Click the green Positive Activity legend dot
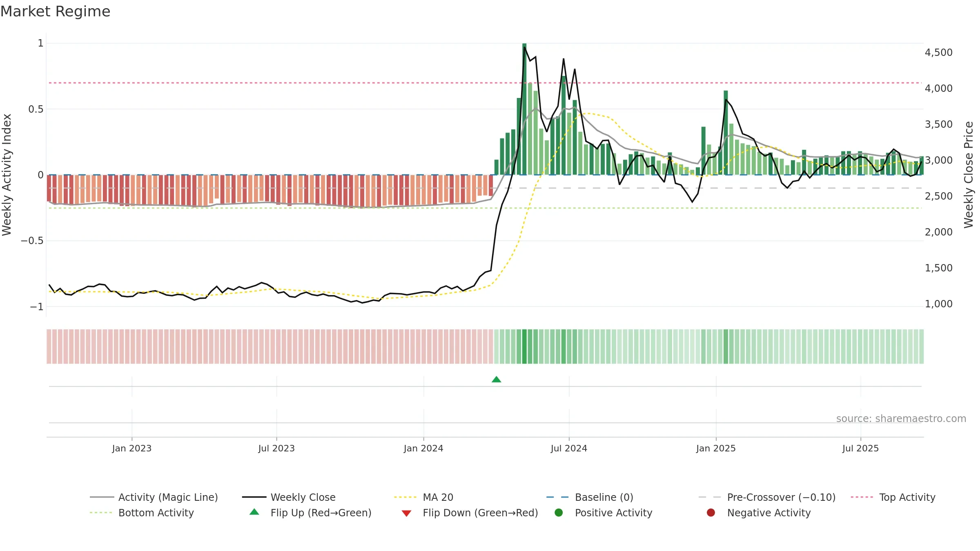 coord(559,513)
